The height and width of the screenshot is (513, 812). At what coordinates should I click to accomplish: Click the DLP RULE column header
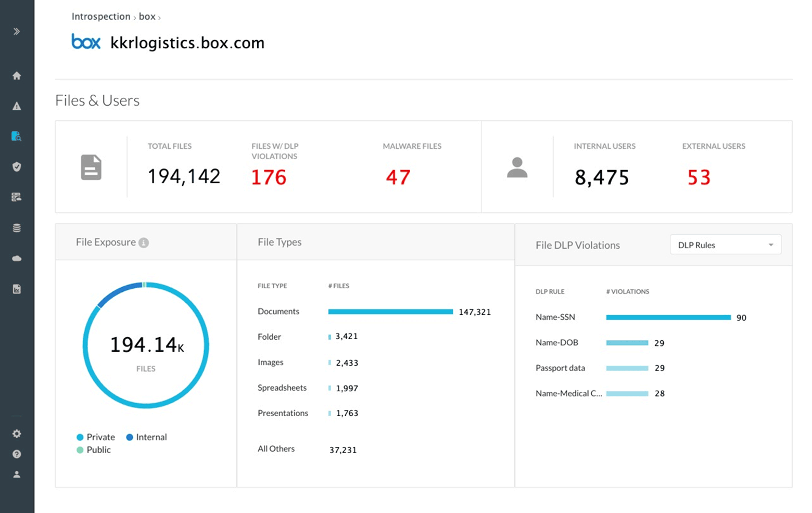[550, 291]
